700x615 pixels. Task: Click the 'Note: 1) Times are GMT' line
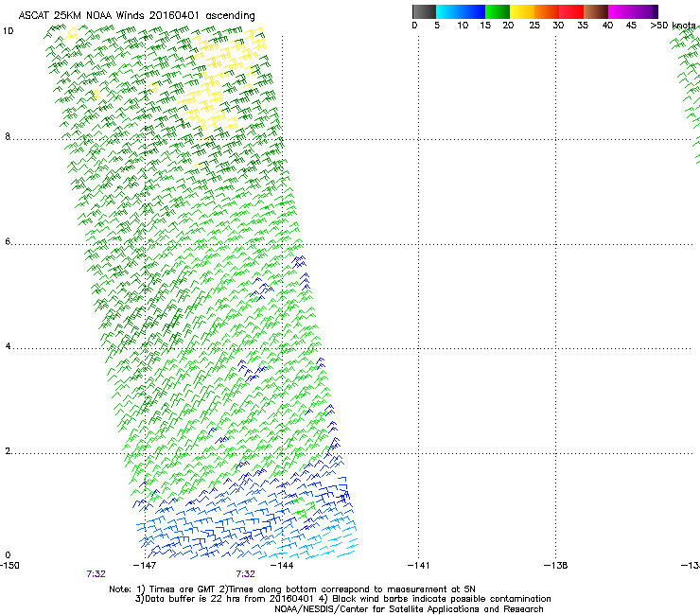point(292,589)
